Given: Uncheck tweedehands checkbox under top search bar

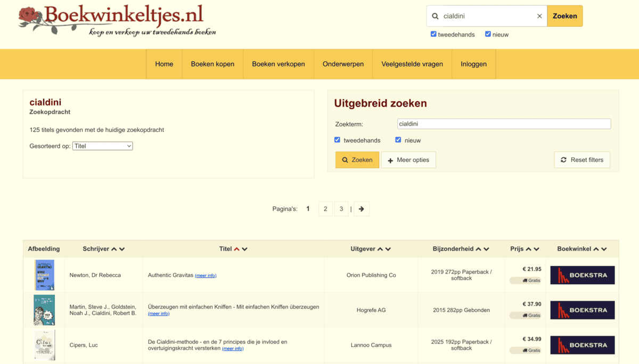Looking at the screenshot, I should click(x=433, y=34).
